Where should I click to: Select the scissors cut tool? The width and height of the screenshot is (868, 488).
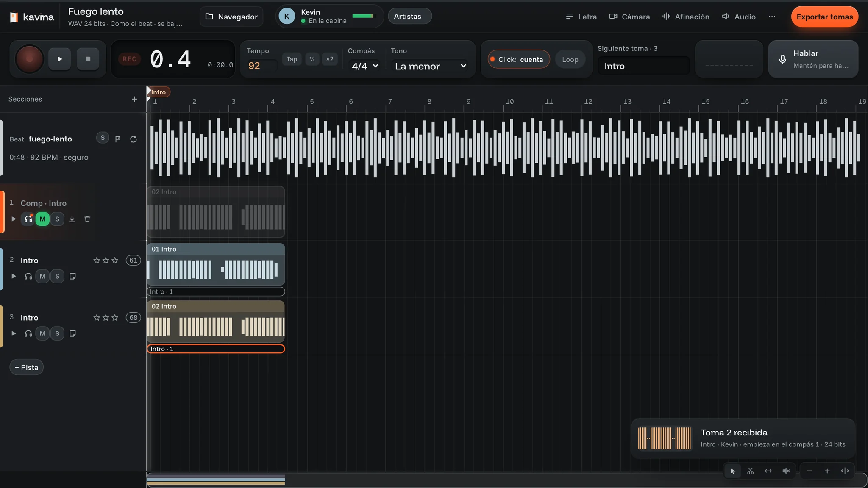750,471
